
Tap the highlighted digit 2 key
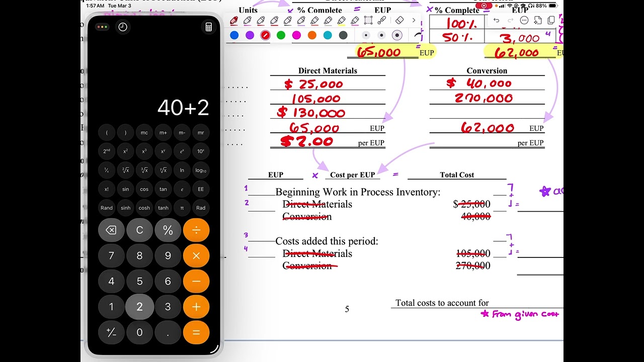coord(139,307)
